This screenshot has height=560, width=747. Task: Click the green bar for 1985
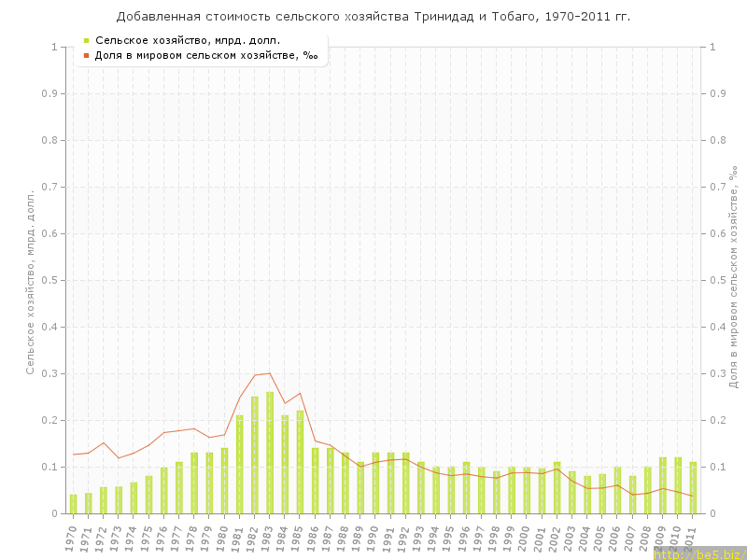click(x=301, y=462)
